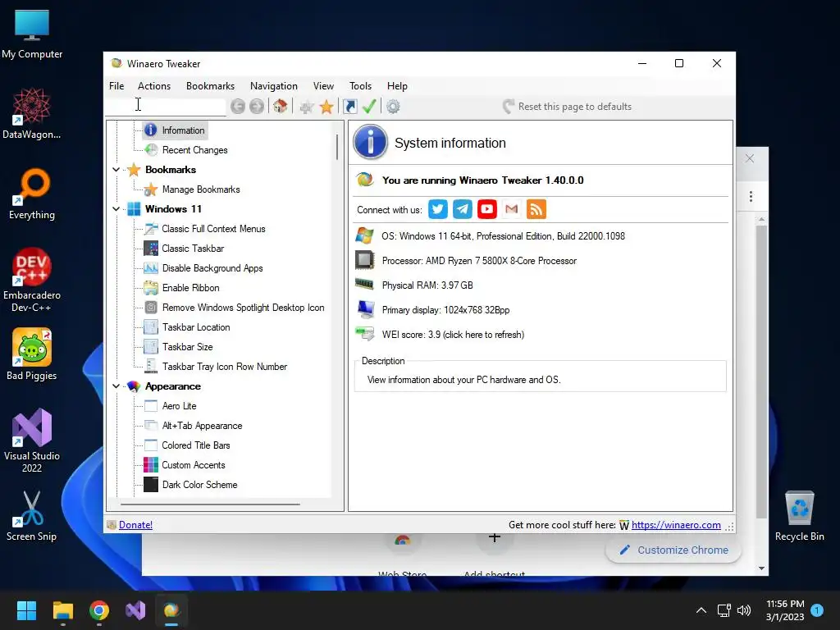Screen dimensions: 840x630
Task: Select Classic Full Context Menus item
Action: point(213,229)
